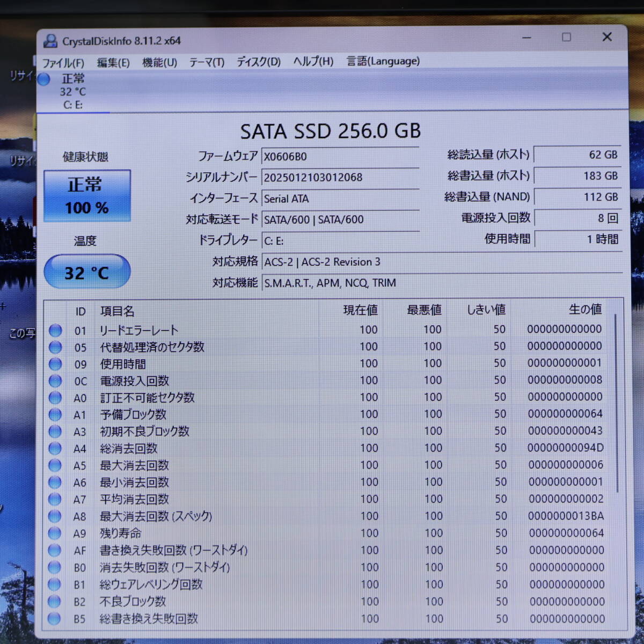The image size is (644, 644).
Task: Click status circle for ID 0C 電源投入回数 row
Action: [x=55, y=381]
